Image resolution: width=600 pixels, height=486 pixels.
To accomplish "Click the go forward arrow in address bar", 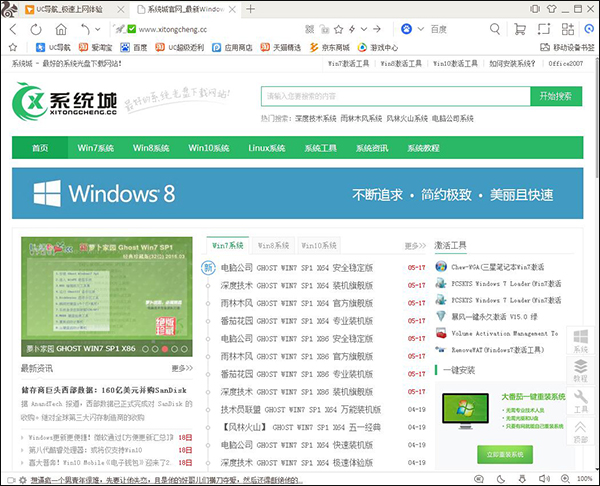I will pos(377,29).
